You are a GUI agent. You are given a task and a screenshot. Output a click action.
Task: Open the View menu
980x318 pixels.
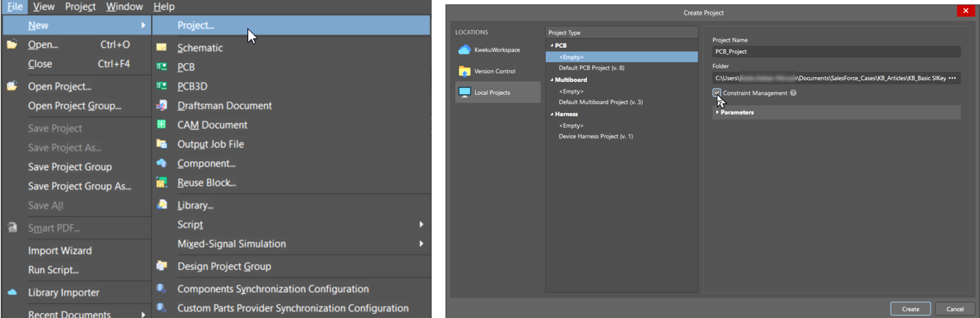tap(43, 7)
